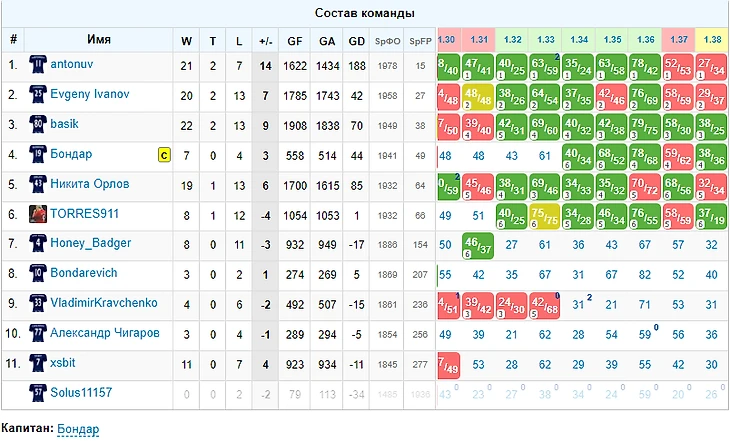The width and height of the screenshot is (730, 441).
Task: Click the yellow 48/48 result cell for Evgeny Ivanov
Action: point(478,97)
